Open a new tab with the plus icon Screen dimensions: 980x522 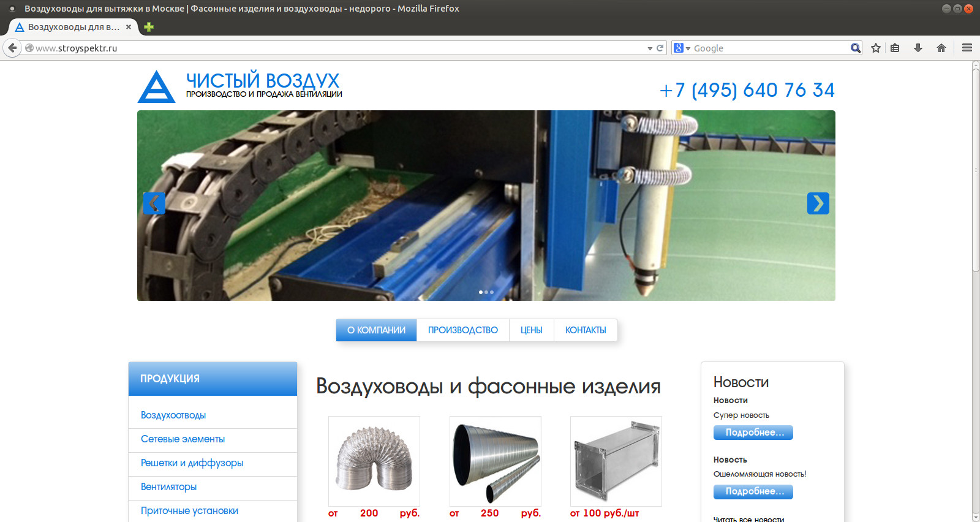click(149, 27)
